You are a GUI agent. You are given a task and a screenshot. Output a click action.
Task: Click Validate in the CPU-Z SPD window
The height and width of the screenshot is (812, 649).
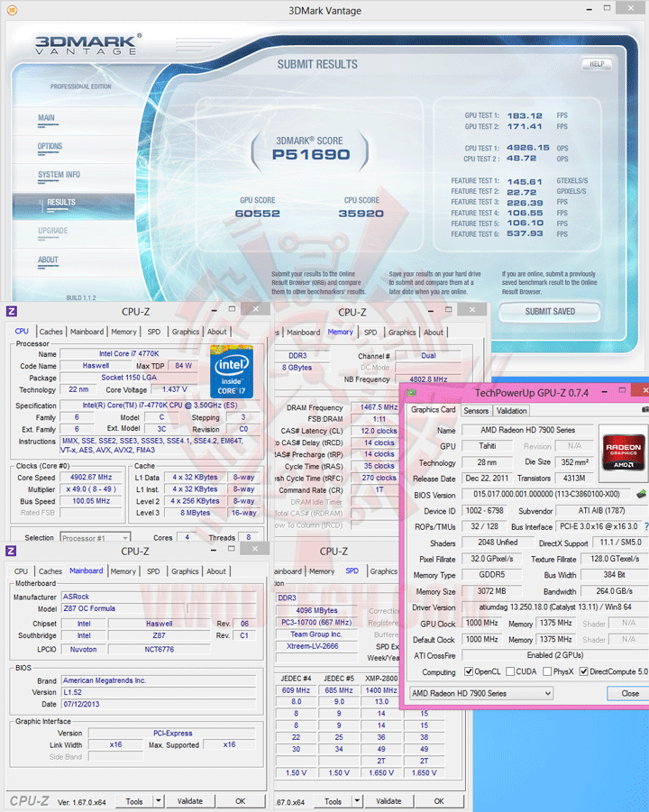pos(388,801)
